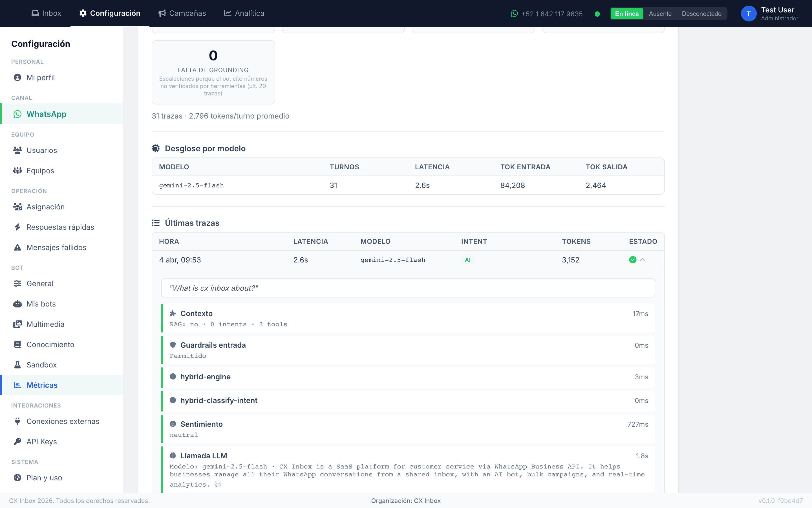Click the API Keys key icon
Image resolution: width=812 pixels, height=508 pixels.
pos(17,441)
